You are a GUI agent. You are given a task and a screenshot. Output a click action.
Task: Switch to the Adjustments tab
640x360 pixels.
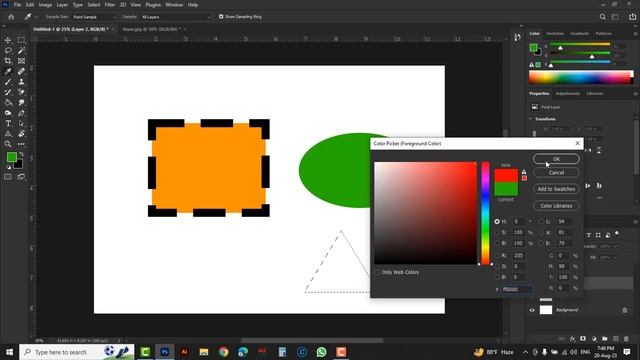click(x=567, y=93)
